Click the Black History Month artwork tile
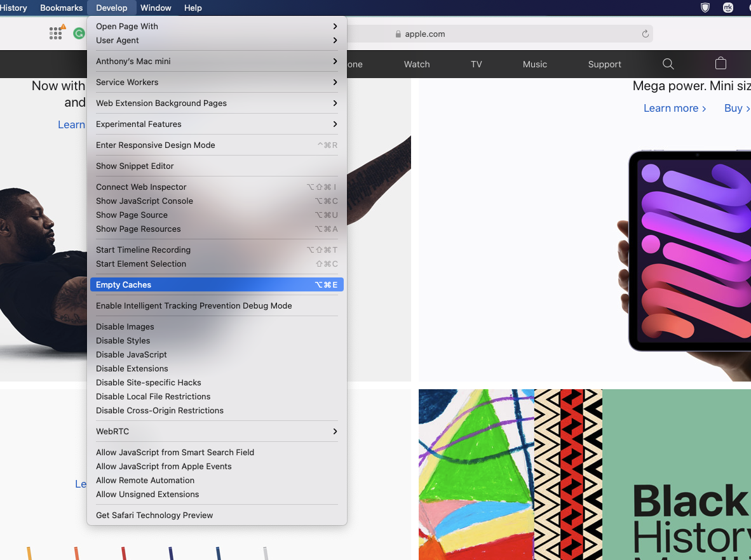The image size is (751, 560). point(585,474)
